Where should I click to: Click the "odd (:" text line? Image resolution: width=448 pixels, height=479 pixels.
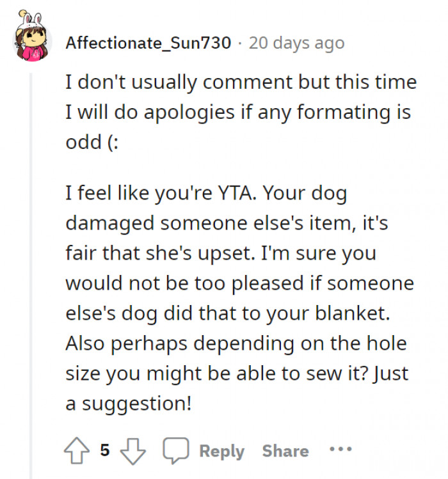pyautogui.click(x=92, y=141)
